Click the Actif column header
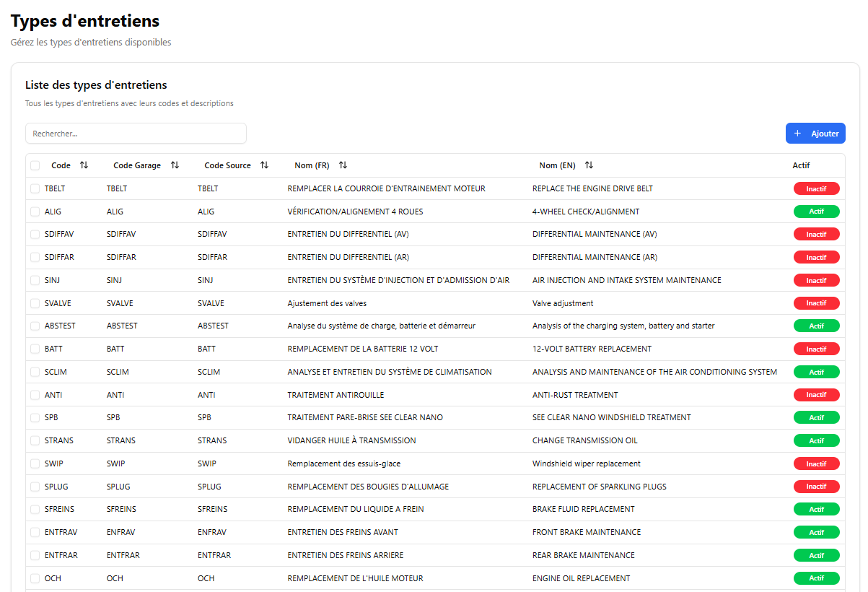 [801, 165]
